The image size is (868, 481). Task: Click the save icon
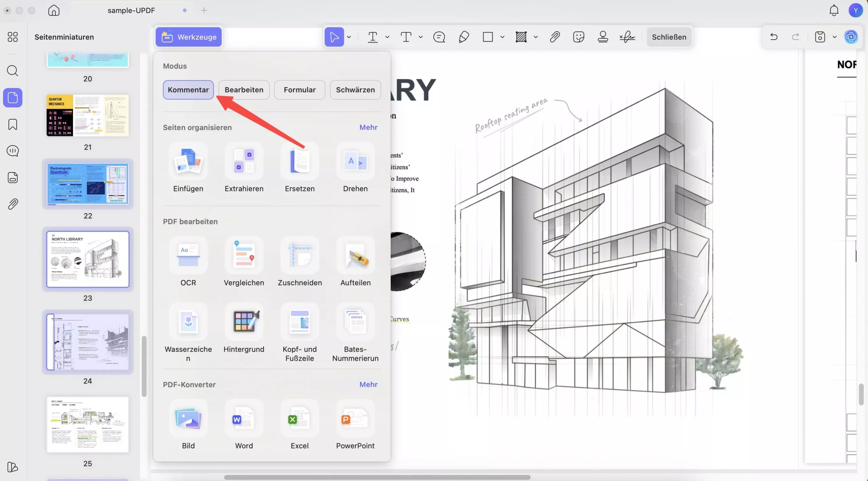pyautogui.click(x=820, y=37)
